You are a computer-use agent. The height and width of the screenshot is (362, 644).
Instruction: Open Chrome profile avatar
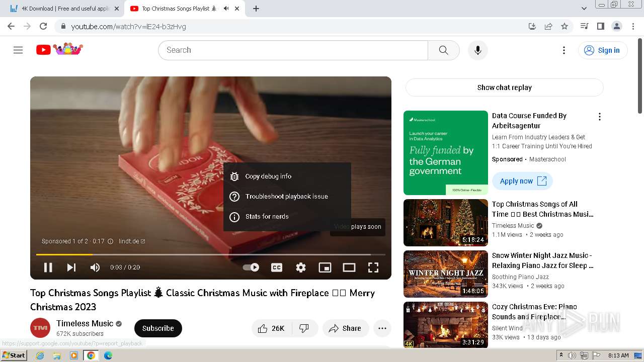[616, 26]
